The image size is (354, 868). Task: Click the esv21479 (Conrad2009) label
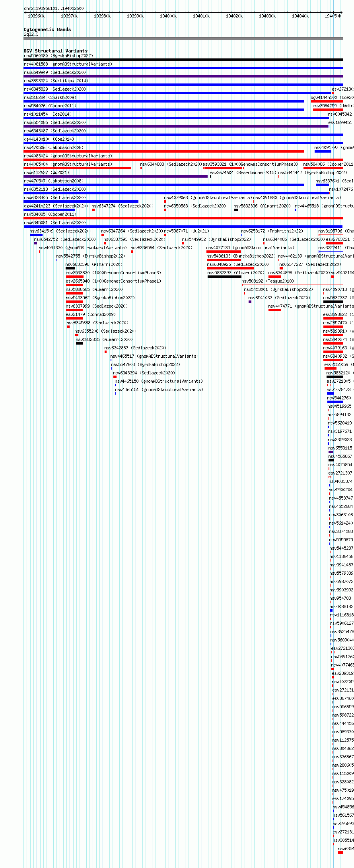(91, 314)
